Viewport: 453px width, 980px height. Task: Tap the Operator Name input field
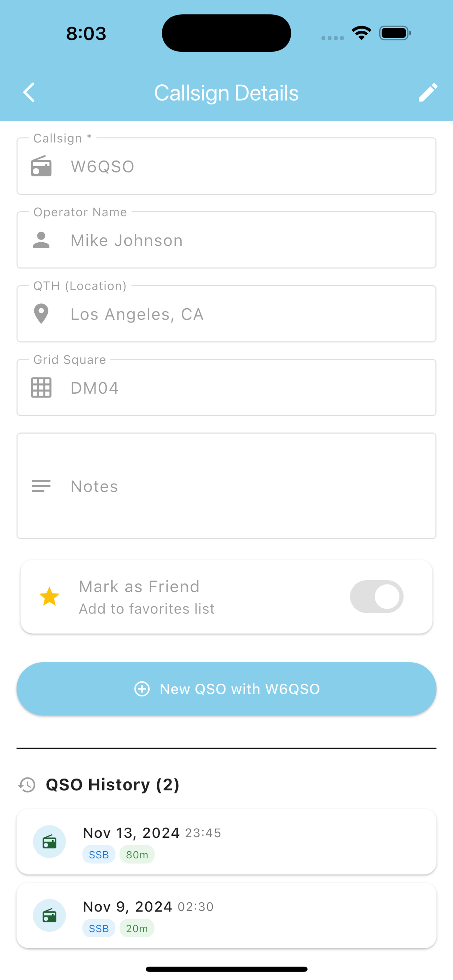(x=243, y=240)
